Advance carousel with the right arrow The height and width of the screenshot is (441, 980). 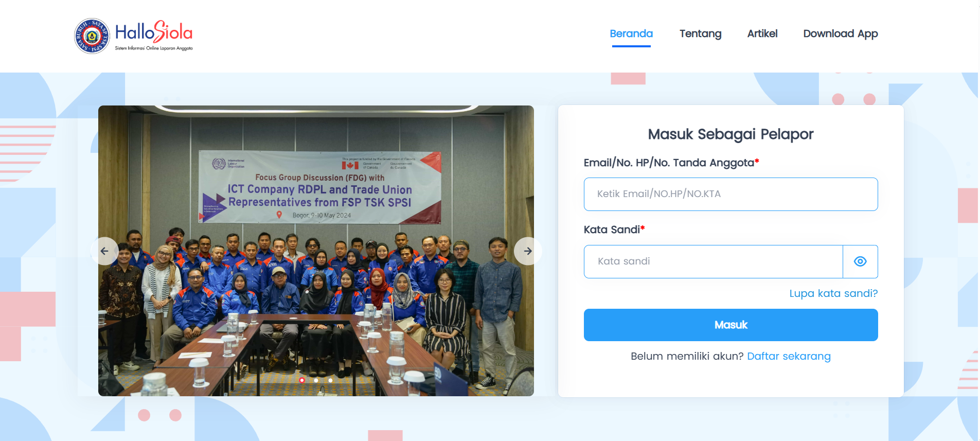click(x=528, y=251)
